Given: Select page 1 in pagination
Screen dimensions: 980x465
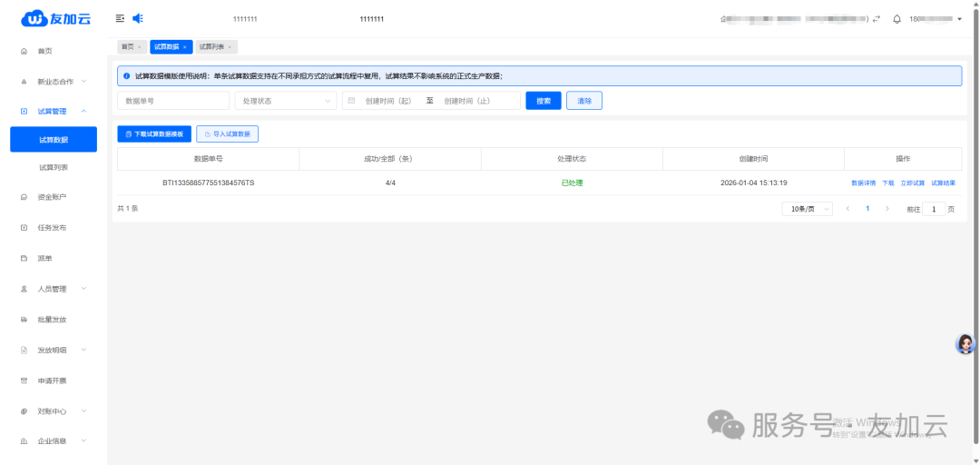Looking at the screenshot, I should pyautogui.click(x=867, y=208).
